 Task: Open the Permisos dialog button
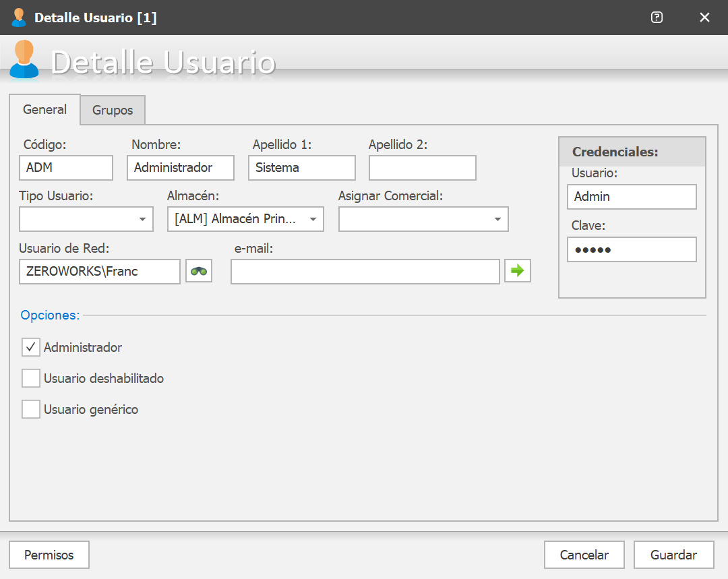click(49, 555)
